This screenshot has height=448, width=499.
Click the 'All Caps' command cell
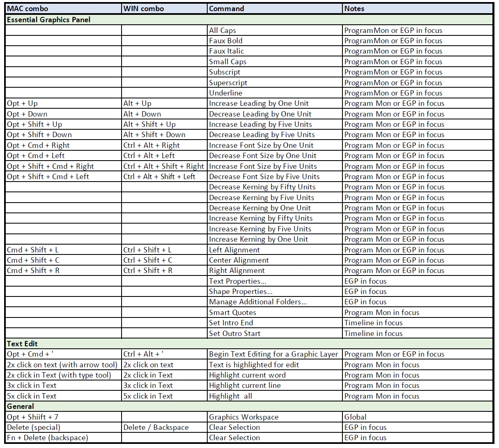tap(275, 30)
